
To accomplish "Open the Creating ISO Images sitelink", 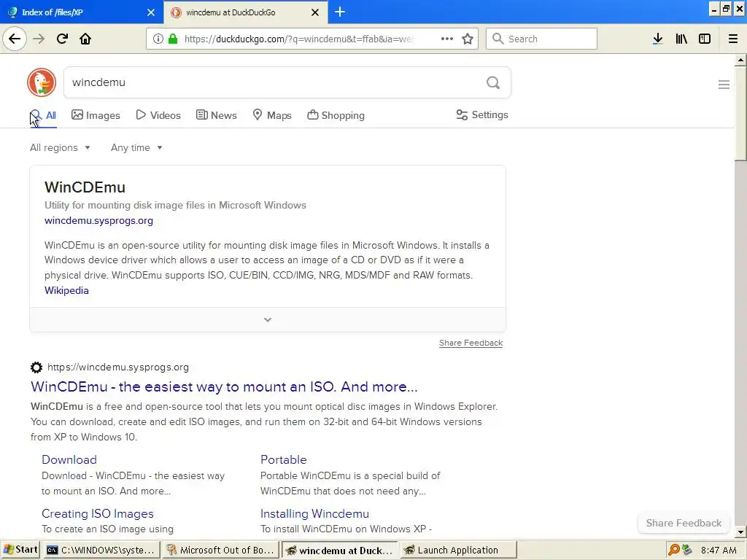I will pyautogui.click(x=98, y=514).
